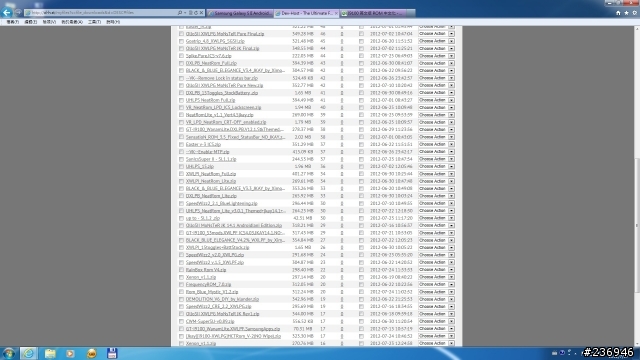
Task: Go back using the browser back arrow
Action: point(7,13)
